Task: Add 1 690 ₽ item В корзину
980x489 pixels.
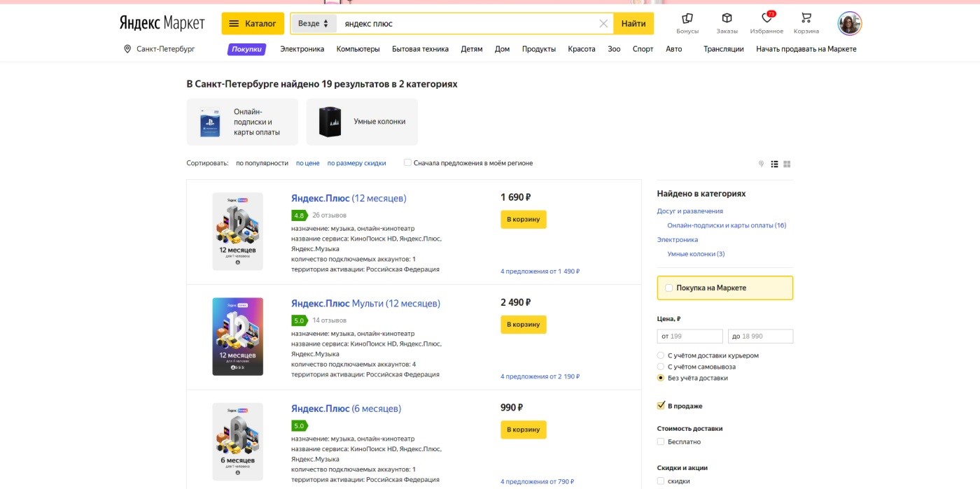Action: tap(524, 219)
